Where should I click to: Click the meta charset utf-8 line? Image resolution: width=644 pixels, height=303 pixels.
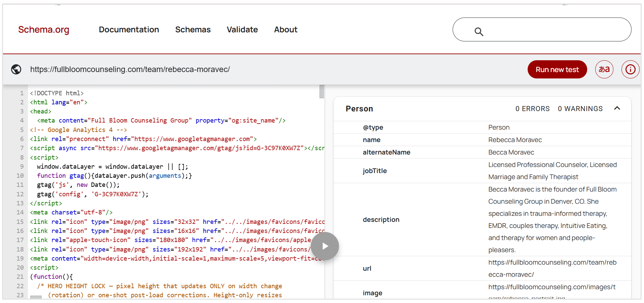click(x=71, y=212)
